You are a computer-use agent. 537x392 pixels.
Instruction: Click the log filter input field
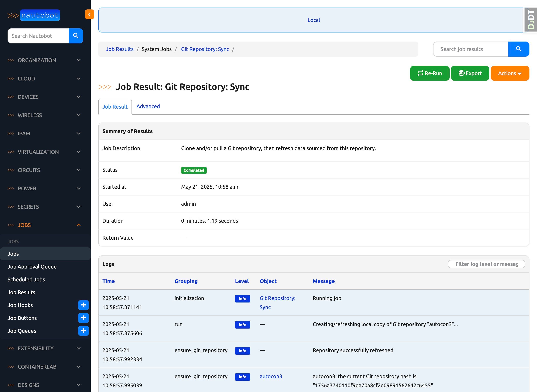[486, 264]
